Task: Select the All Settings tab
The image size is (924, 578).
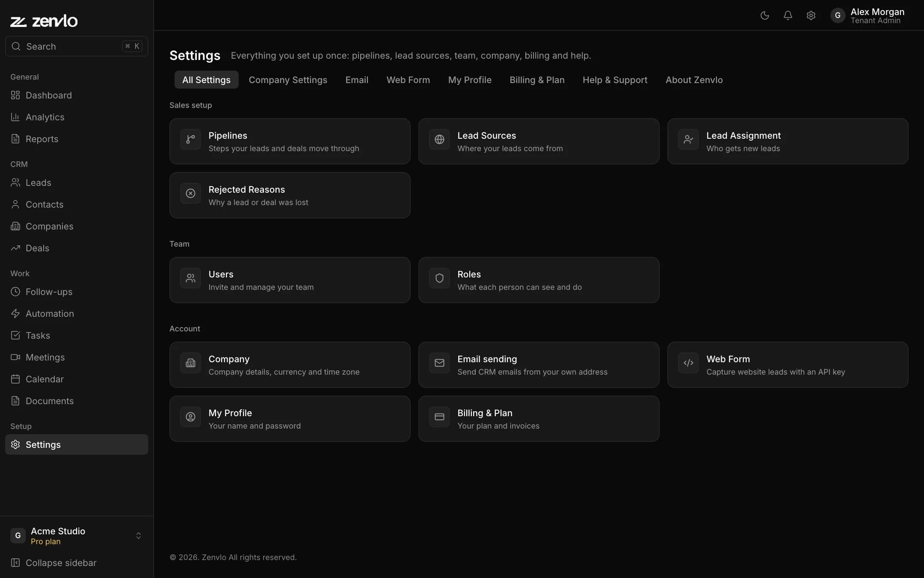Action: coord(206,80)
